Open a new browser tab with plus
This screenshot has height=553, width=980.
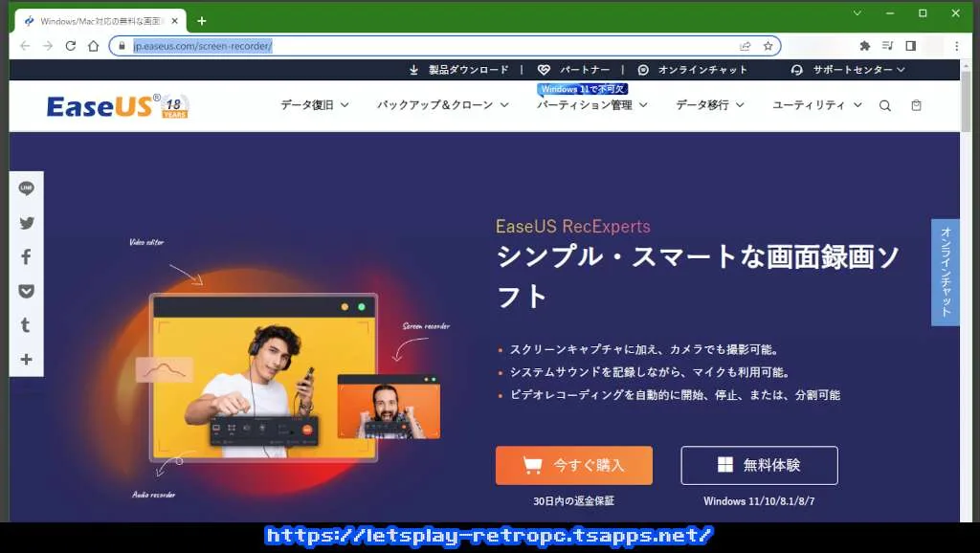click(x=201, y=21)
